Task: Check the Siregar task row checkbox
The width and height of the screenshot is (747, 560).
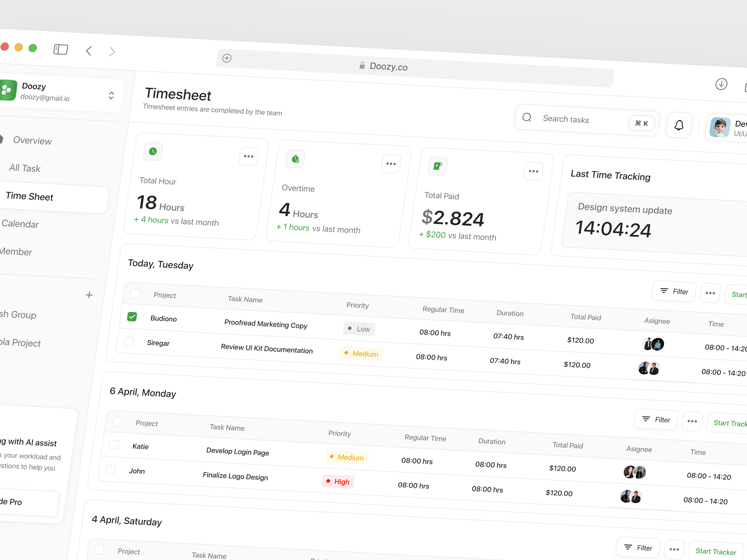Action: click(128, 342)
